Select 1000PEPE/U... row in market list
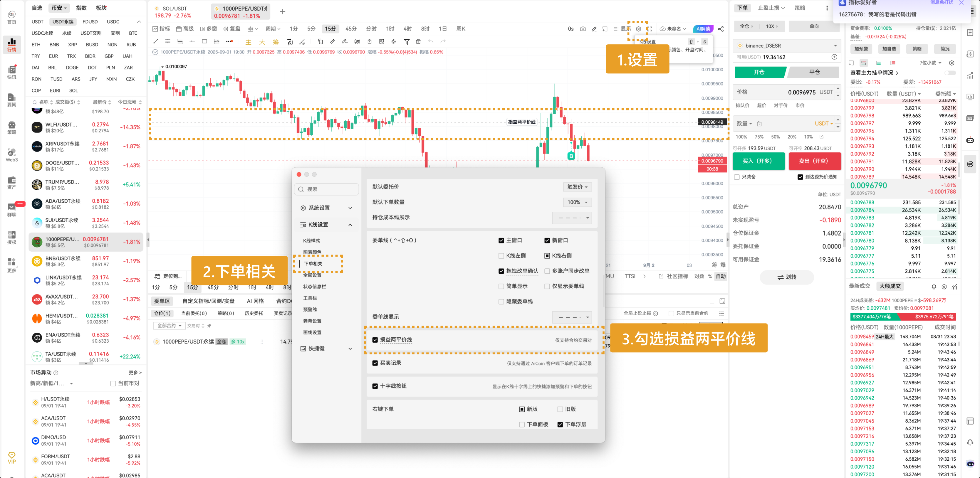Image resolution: width=980 pixels, height=478 pixels. [x=85, y=242]
